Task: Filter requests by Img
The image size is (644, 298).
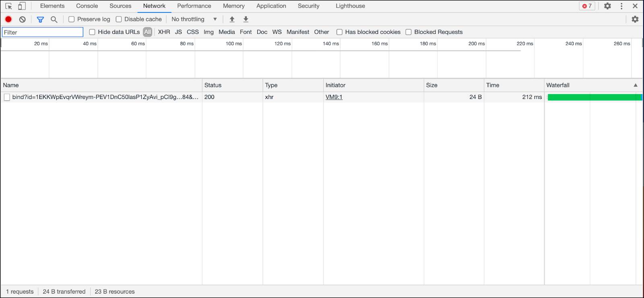Action: 208,32
